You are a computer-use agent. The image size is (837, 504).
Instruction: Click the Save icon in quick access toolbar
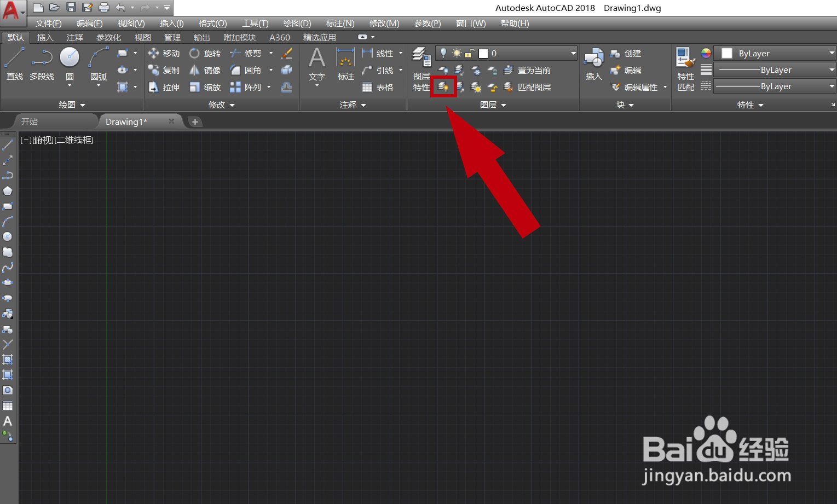[x=71, y=8]
